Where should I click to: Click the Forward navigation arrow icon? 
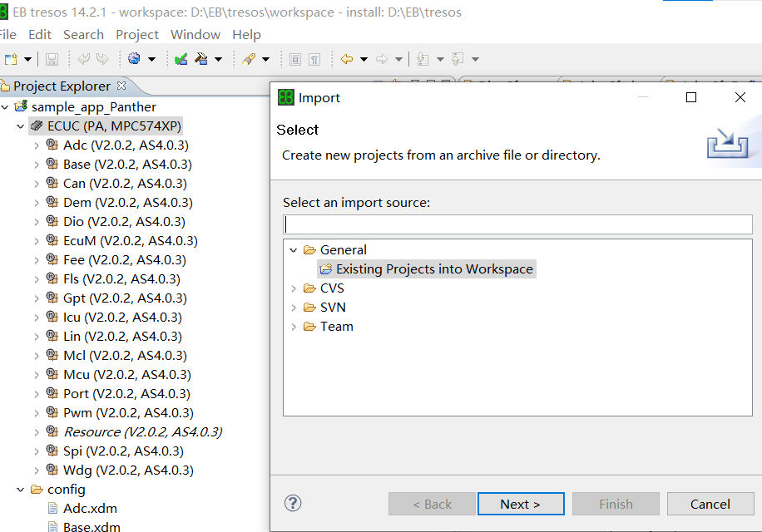coord(382,59)
